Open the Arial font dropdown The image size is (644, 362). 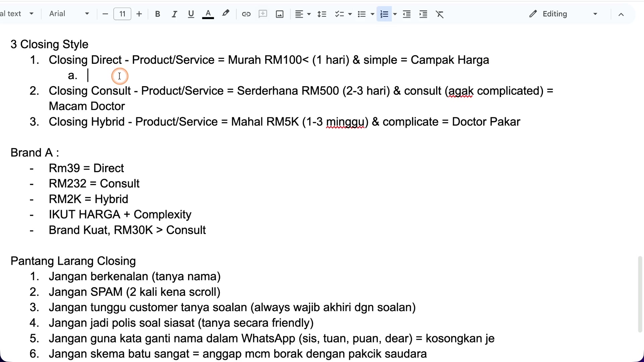point(69,14)
